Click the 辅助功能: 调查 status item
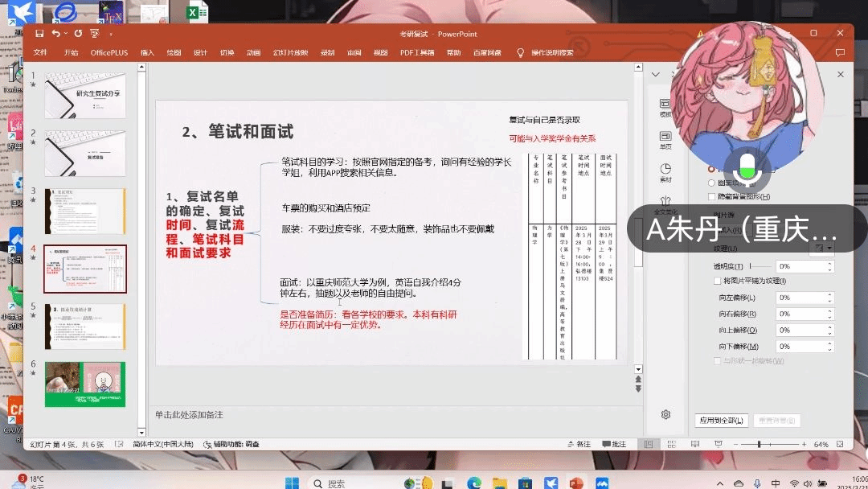Viewport: 868px width, 489px height. pos(231,444)
